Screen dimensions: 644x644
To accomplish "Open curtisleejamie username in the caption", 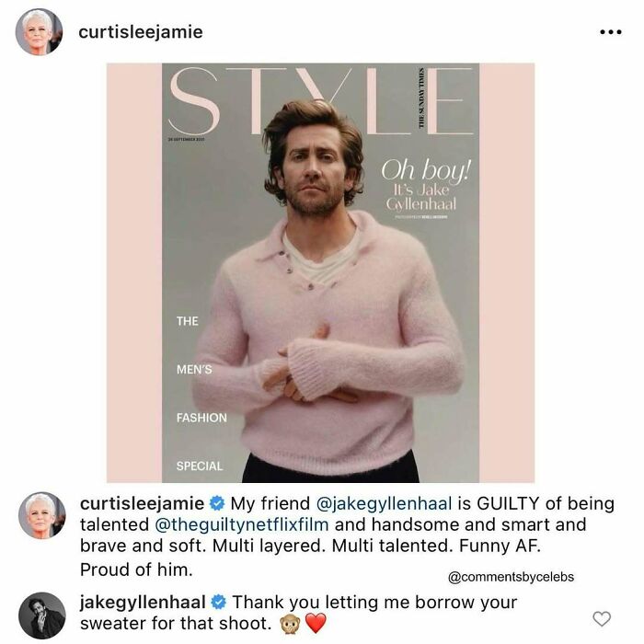I will [x=142, y=503].
